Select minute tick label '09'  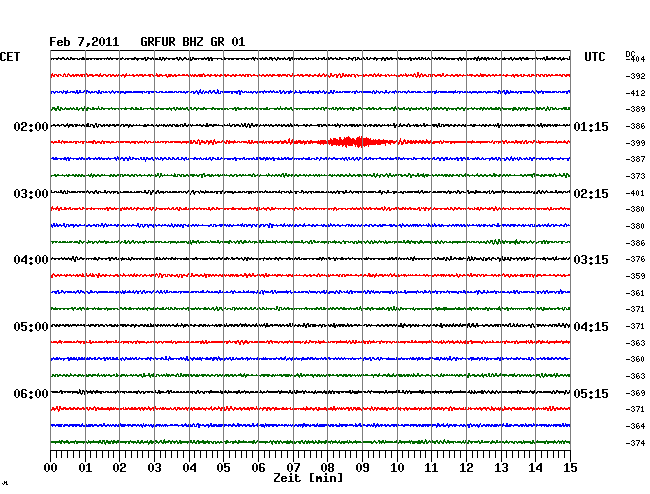pos(362,467)
